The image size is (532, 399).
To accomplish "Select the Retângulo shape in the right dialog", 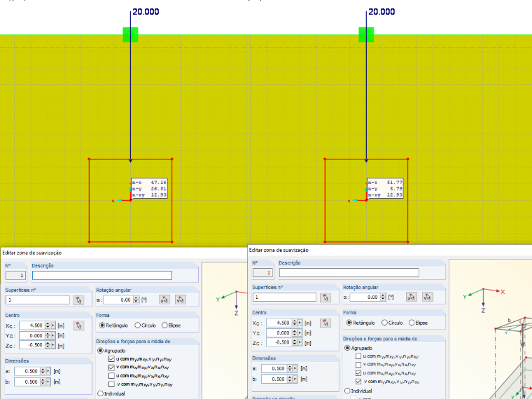I will pyautogui.click(x=349, y=323).
